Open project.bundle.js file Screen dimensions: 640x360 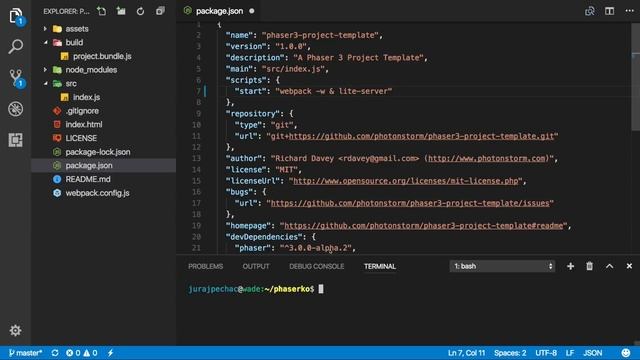pos(103,56)
